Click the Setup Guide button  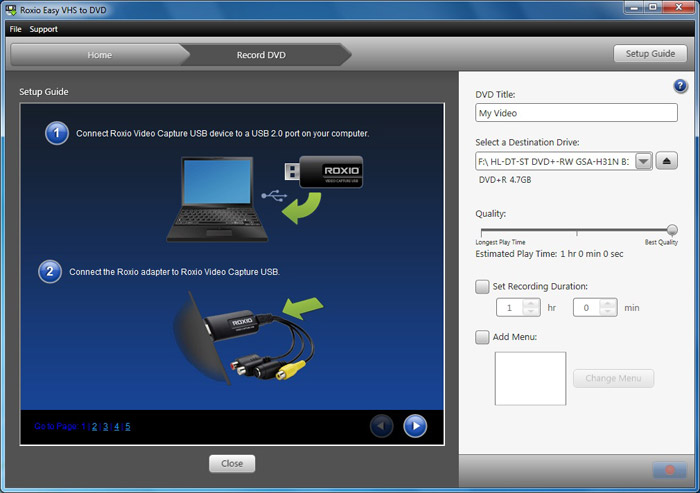click(650, 54)
